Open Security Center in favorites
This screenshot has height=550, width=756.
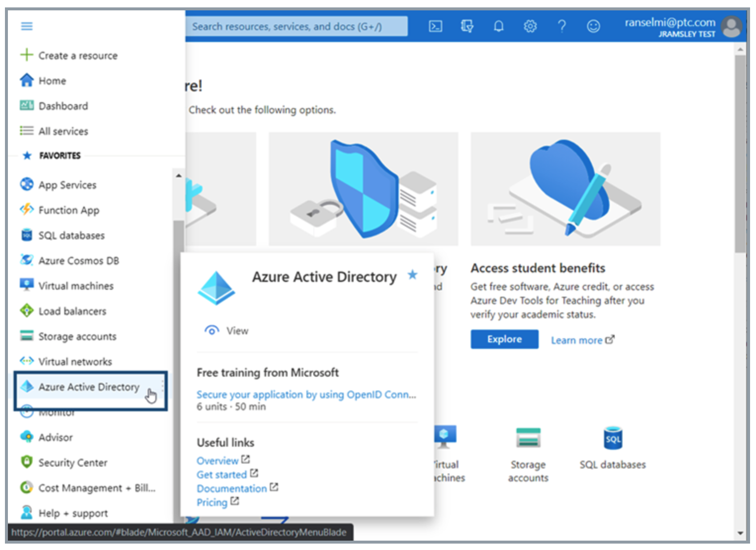[73, 463]
